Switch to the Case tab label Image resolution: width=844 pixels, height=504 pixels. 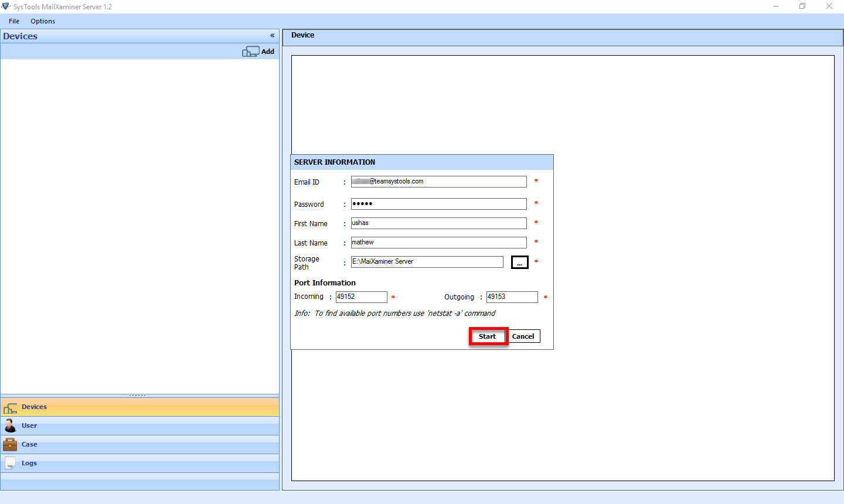29,444
